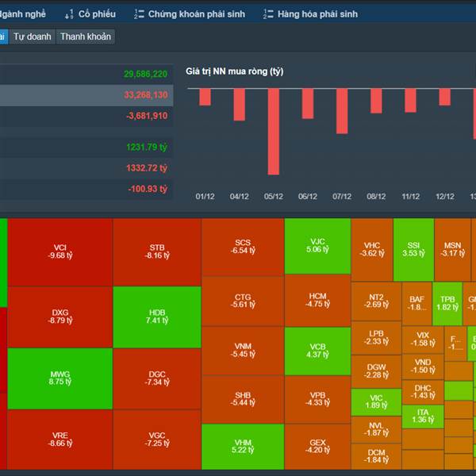Click the value -100.93 tỷ

(148, 189)
